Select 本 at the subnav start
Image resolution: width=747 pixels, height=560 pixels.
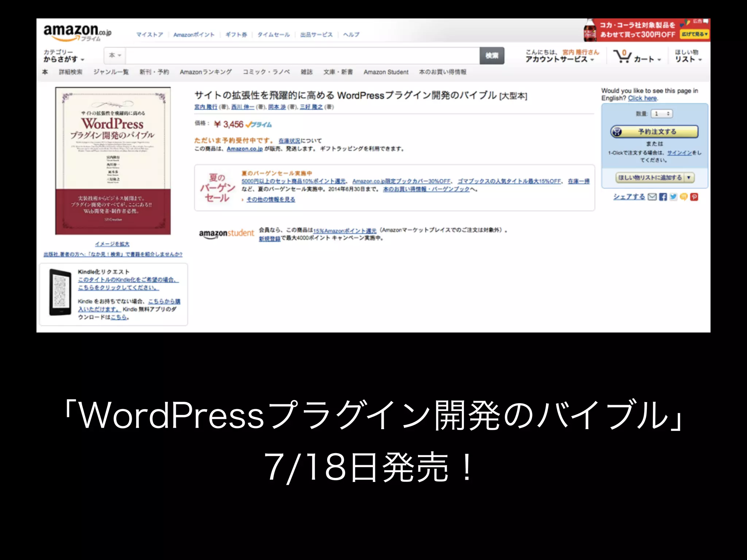45,72
